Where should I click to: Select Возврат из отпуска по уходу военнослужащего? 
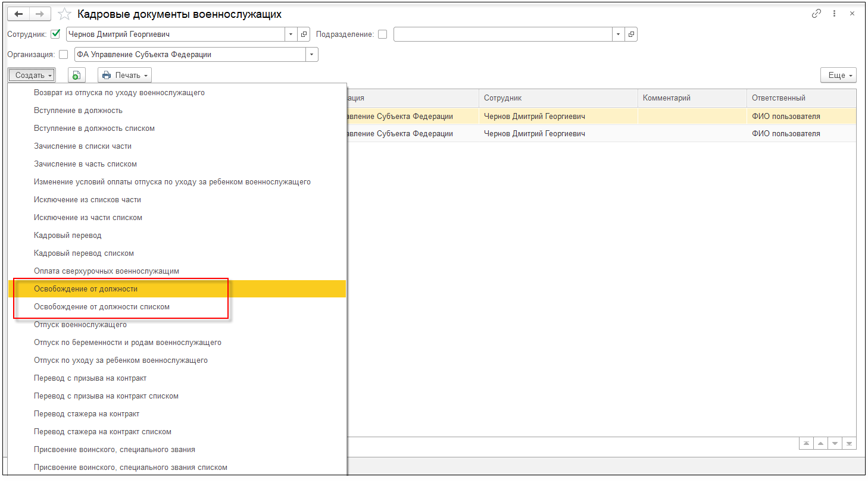177,93
